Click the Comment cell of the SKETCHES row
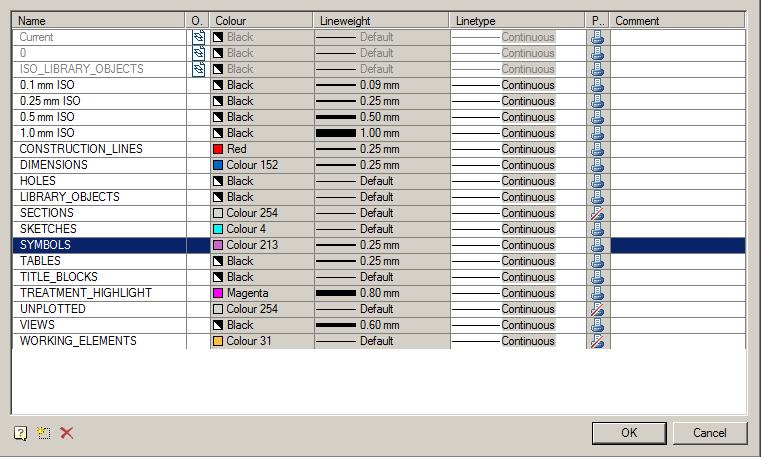Image resolution: width=761 pixels, height=457 pixels. [678, 229]
